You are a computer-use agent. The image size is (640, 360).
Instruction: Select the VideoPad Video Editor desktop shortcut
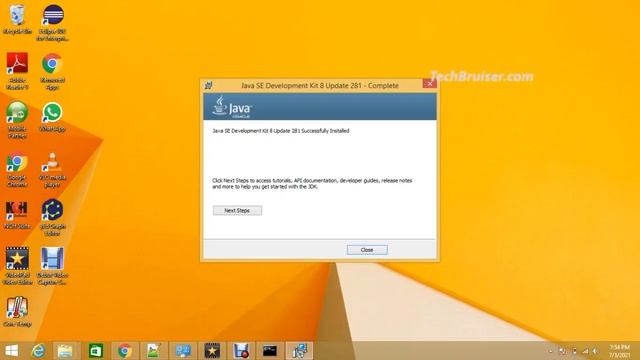point(17,266)
